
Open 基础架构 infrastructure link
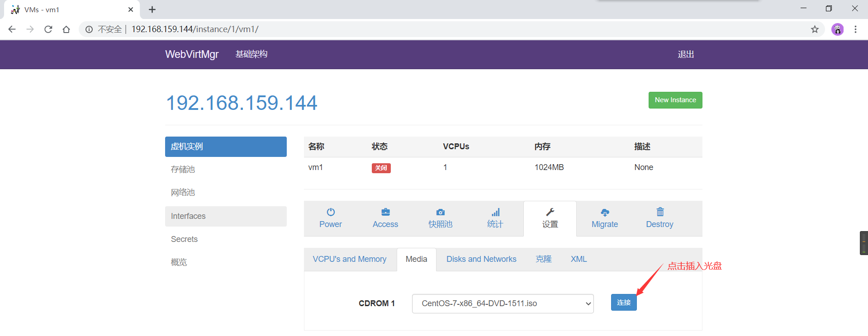pyautogui.click(x=251, y=54)
